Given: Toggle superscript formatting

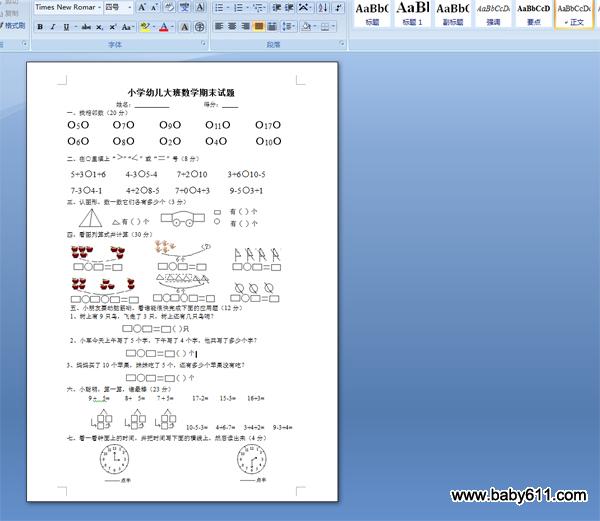Looking at the screenshot, I should click(111, 27).
